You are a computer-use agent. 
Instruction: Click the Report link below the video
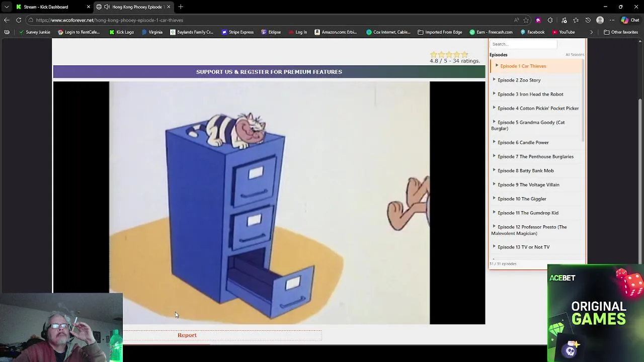pos(187,335)
